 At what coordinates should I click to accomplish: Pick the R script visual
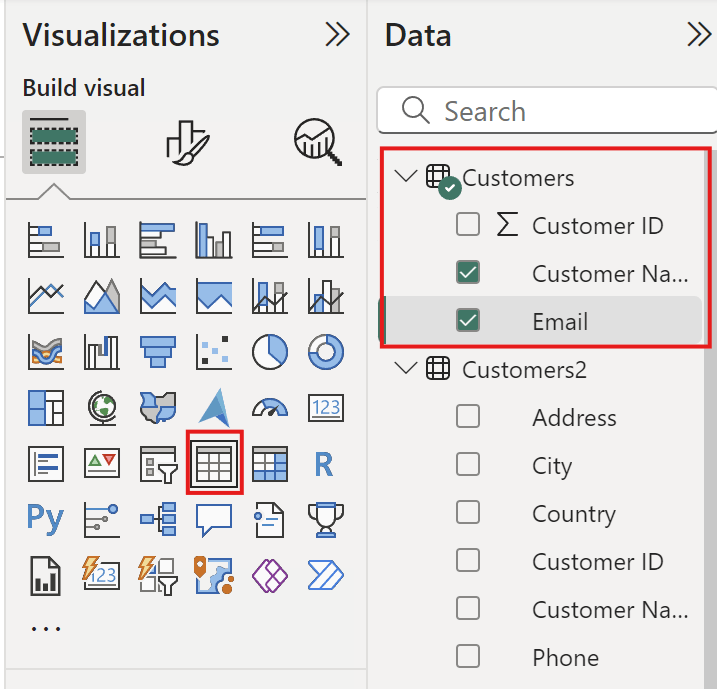(324, 463)
